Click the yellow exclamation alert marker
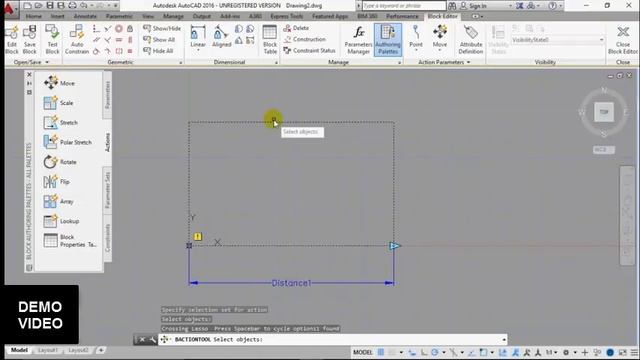The image size is (640, 360). tap(198, 236)
